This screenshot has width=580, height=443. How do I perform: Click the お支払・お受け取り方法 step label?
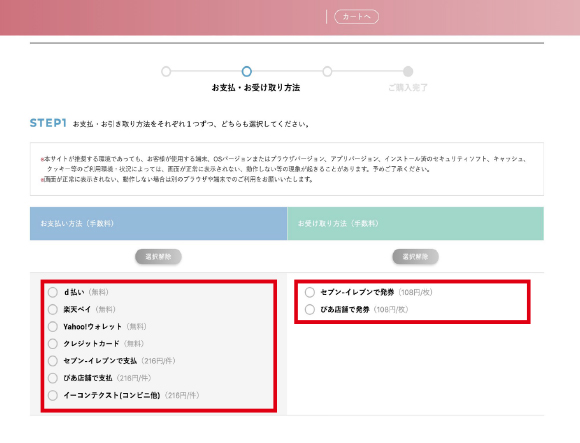[x=256, y=88]
